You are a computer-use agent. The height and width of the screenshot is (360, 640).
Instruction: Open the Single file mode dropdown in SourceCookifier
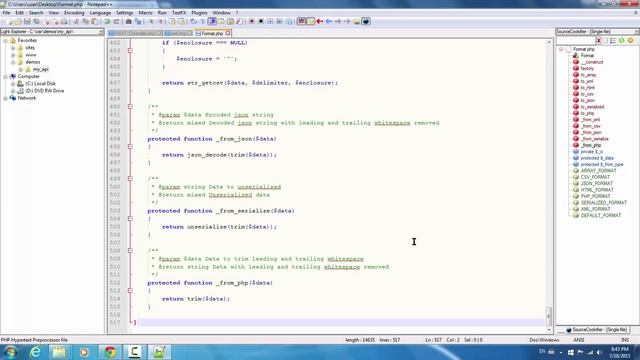(636, 31)
